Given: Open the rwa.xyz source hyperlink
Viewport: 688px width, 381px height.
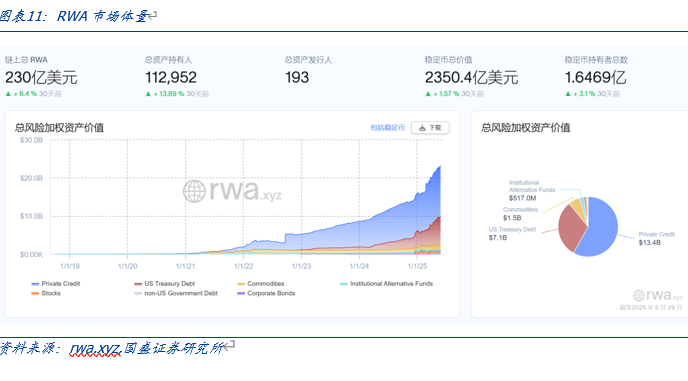Looking at the screenshot, I should point(95,349).
